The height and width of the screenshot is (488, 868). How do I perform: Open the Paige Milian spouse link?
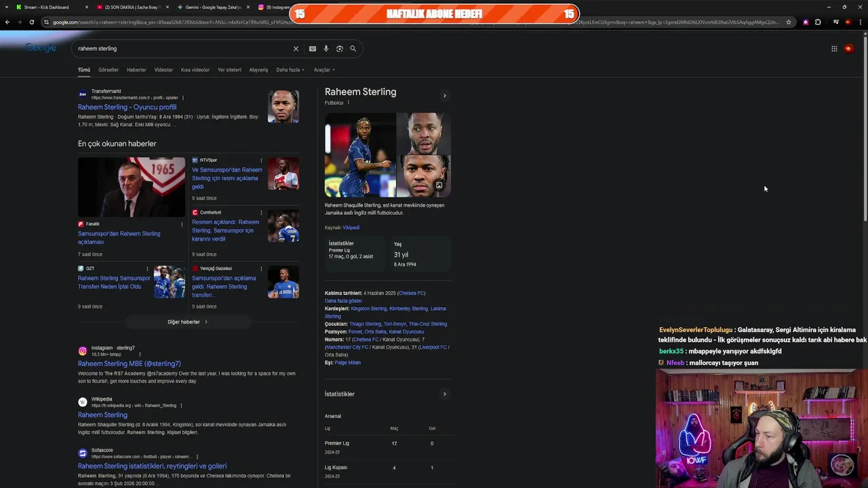[x=348, y=363]
